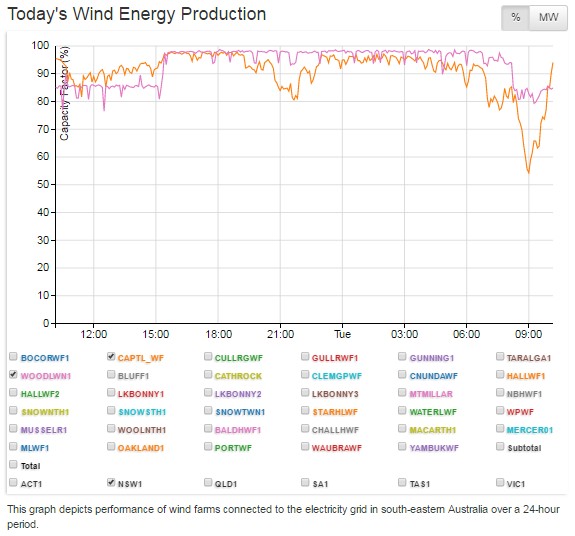The image size is (575, 536).
Task: Check the TARALGA1 box
Action: point(500,356)
